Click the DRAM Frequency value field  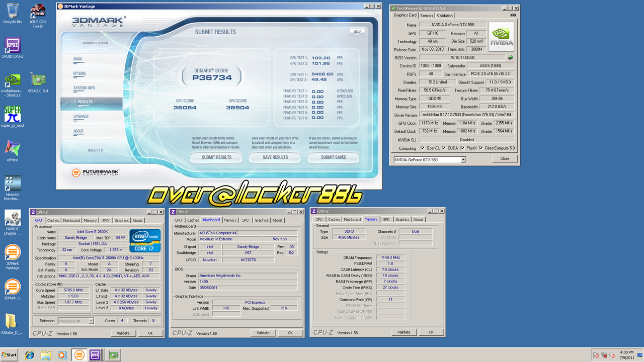390,258
